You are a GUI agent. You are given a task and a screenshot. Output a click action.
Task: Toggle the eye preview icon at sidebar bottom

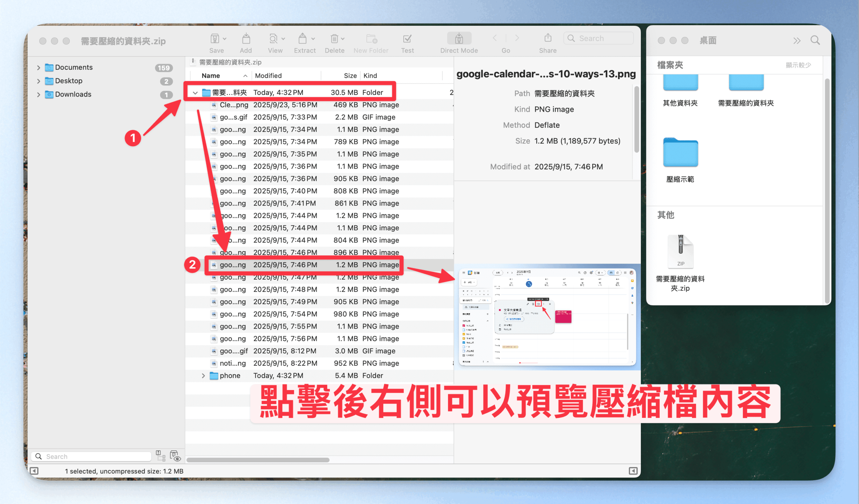[x=175, y=456]
